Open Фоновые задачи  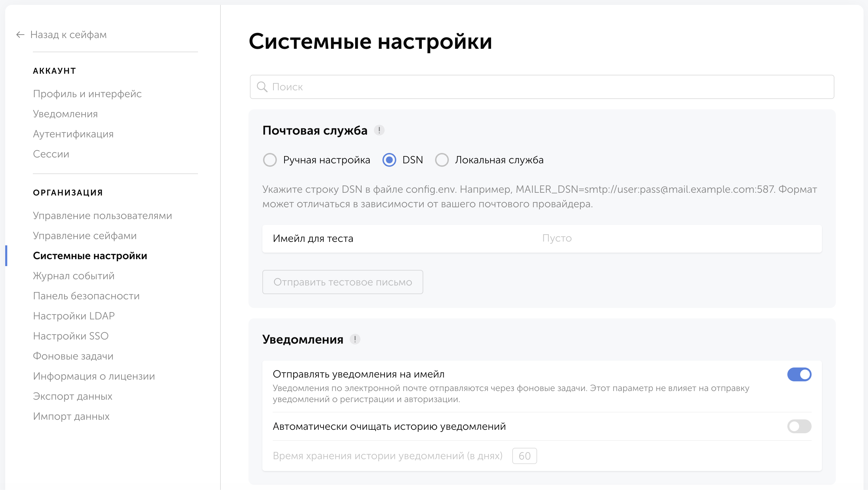(x=73, y=356)
